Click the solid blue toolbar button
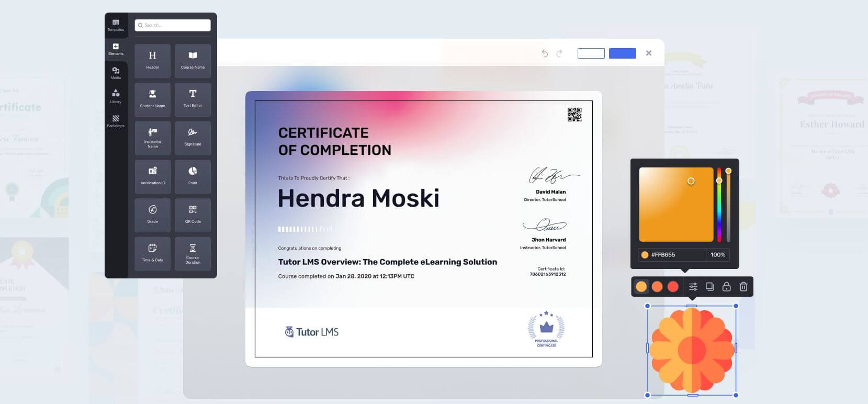 click(623, 53)
